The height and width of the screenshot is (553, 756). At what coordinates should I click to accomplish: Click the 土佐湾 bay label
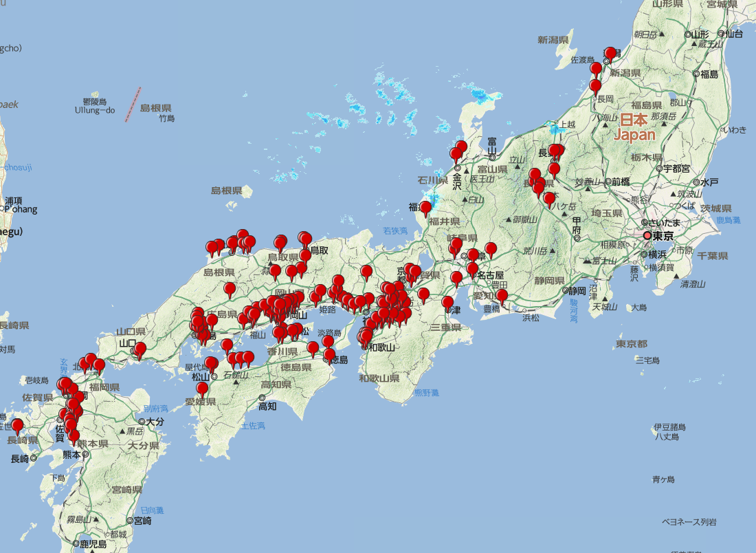(253, 426)
